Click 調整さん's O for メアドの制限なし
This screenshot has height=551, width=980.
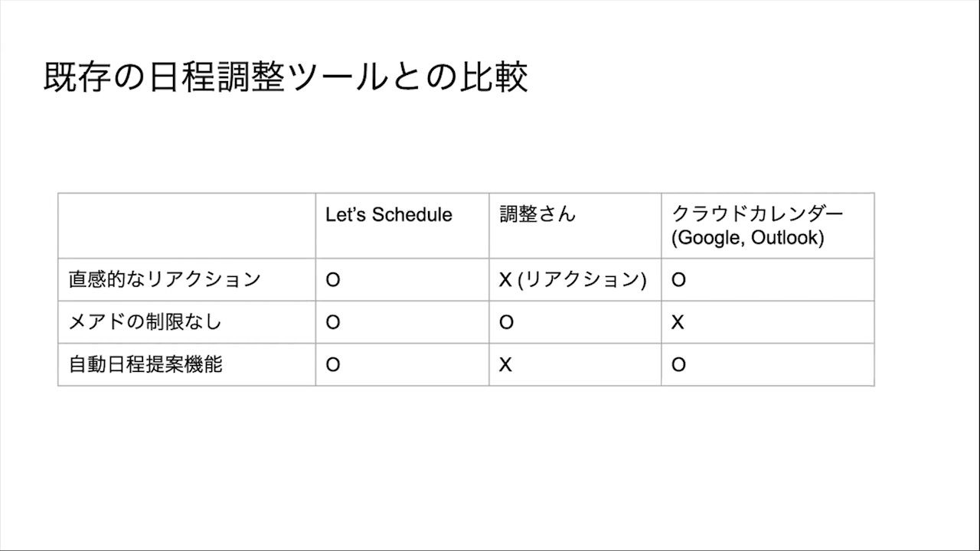(506, 322)
